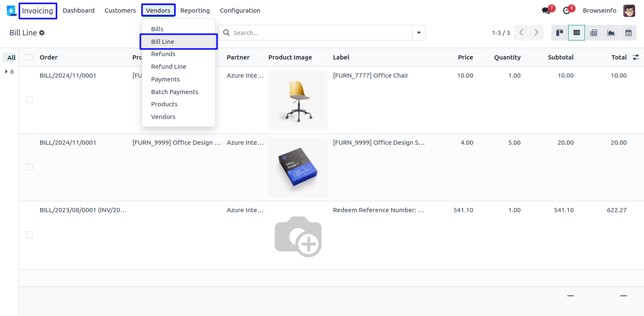This screenshot has height=316, width=644.
Task: Switch to Graph view
Action: click(611, 32)
